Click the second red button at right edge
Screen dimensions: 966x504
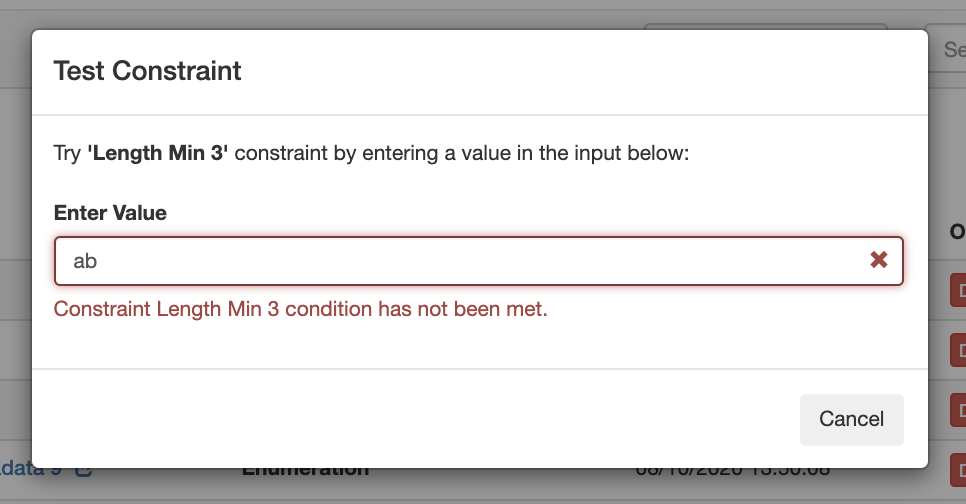(957, 349)
